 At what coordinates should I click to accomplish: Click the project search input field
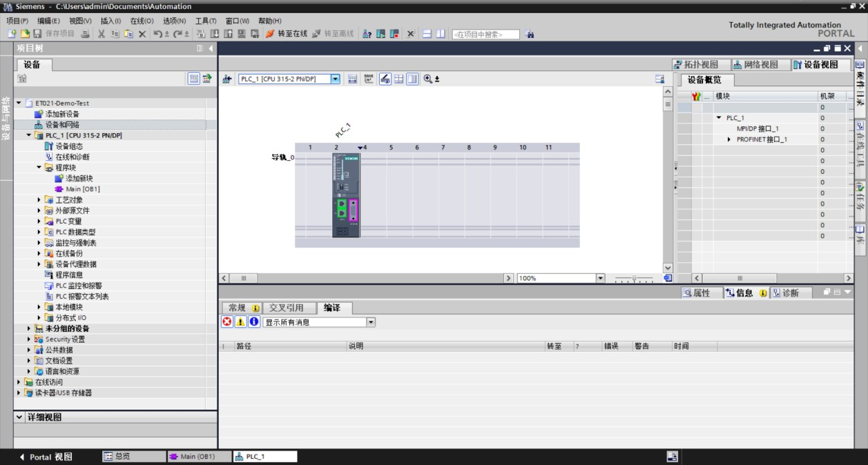click(x=485, y=34)
